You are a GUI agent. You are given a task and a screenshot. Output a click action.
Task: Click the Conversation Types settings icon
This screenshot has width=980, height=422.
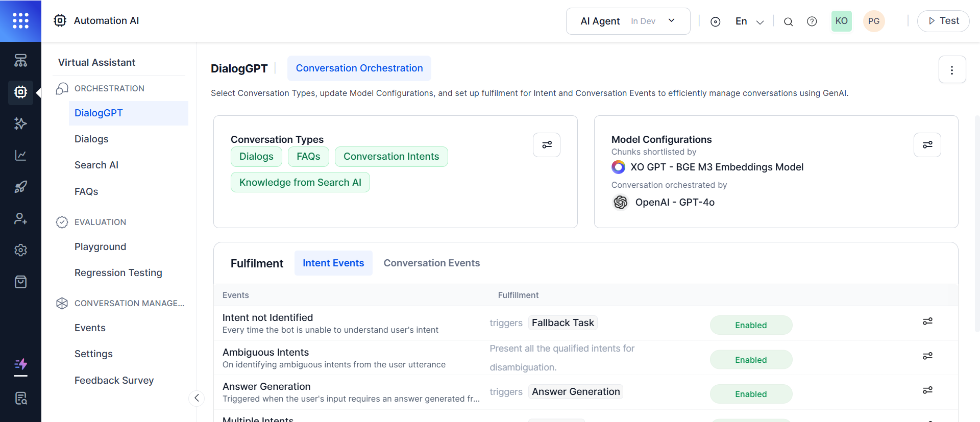pos(547,145)
